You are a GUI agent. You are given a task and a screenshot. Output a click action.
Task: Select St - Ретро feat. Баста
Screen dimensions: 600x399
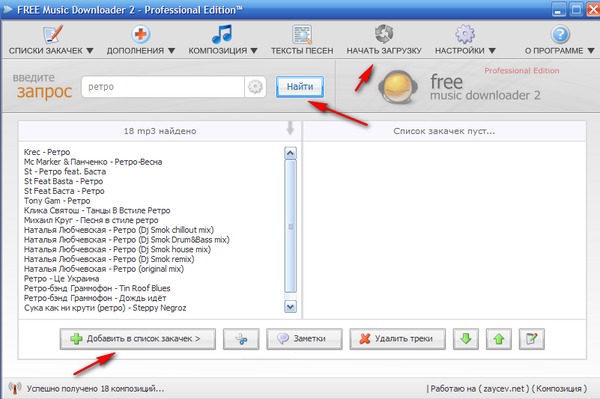click(x=65, y=171)
